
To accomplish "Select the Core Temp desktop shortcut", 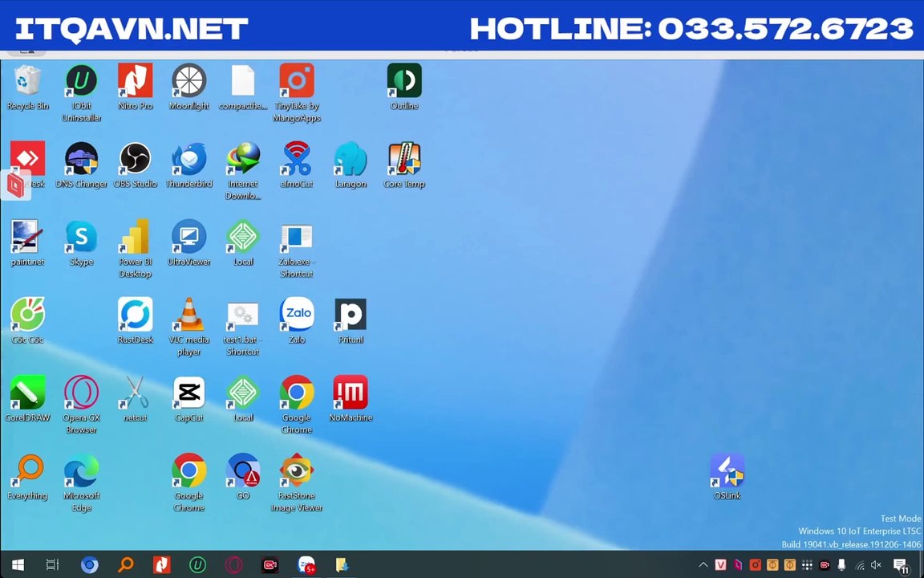I will click(404, 165).
